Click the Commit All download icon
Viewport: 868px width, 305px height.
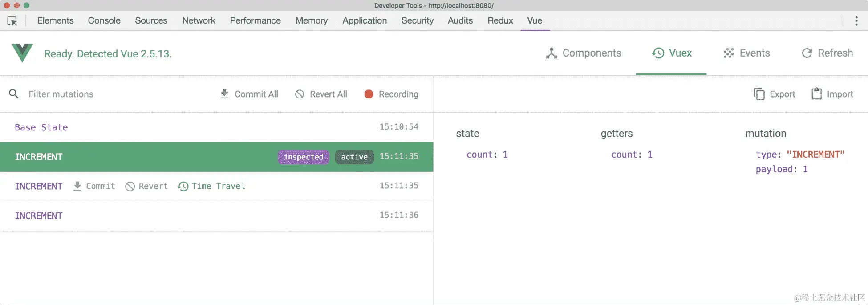point(224,94)
